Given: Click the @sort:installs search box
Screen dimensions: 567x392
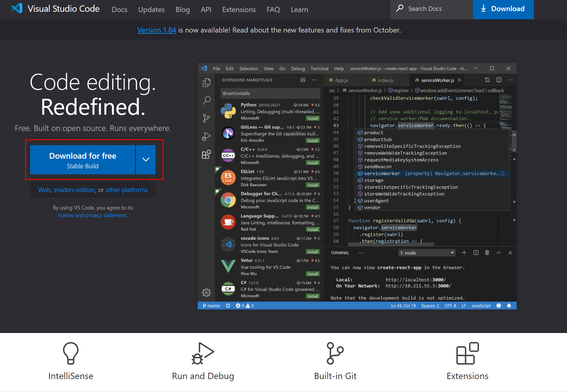Looking at the screenshot, I should [x=270, y=93].
